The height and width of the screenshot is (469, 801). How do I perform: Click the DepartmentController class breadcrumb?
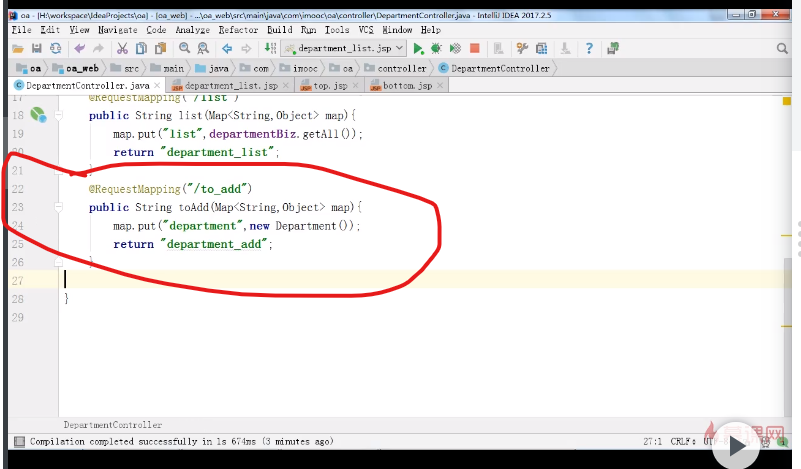494,68
